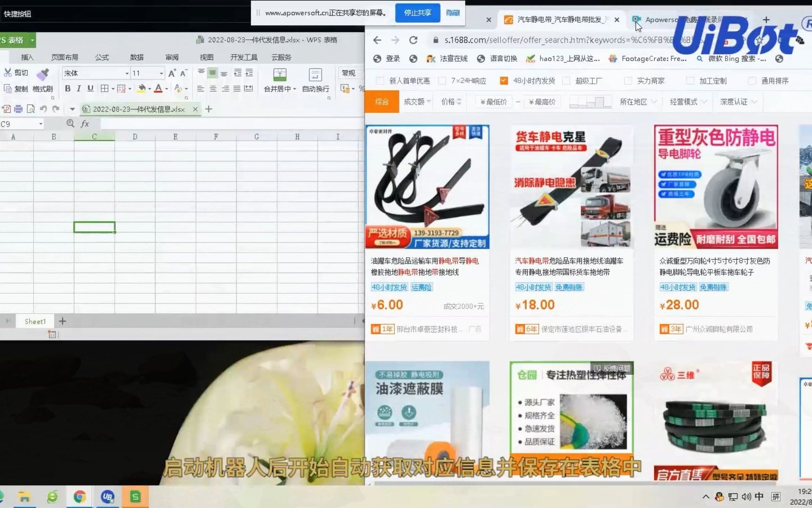Uncheck the 48小时内发货 filter checkbox
This screenshot has width=812, height=508.
tap(504, 81)
